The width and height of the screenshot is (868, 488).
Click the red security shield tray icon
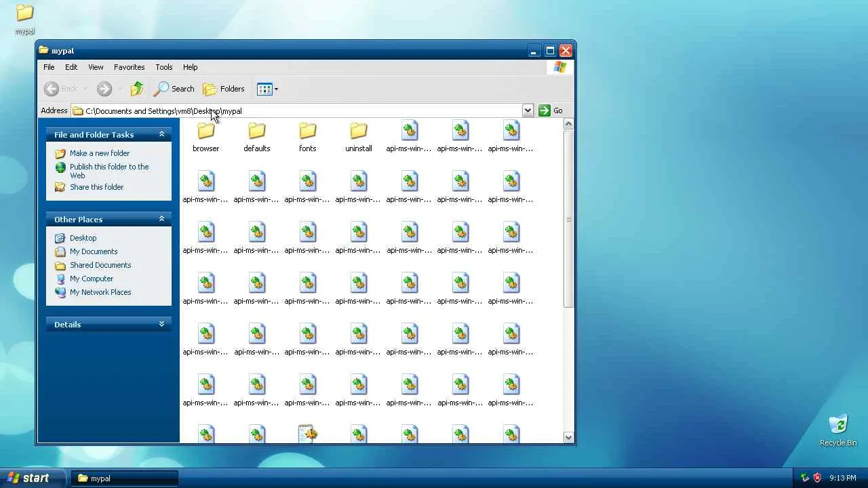(x=817, y=478)
